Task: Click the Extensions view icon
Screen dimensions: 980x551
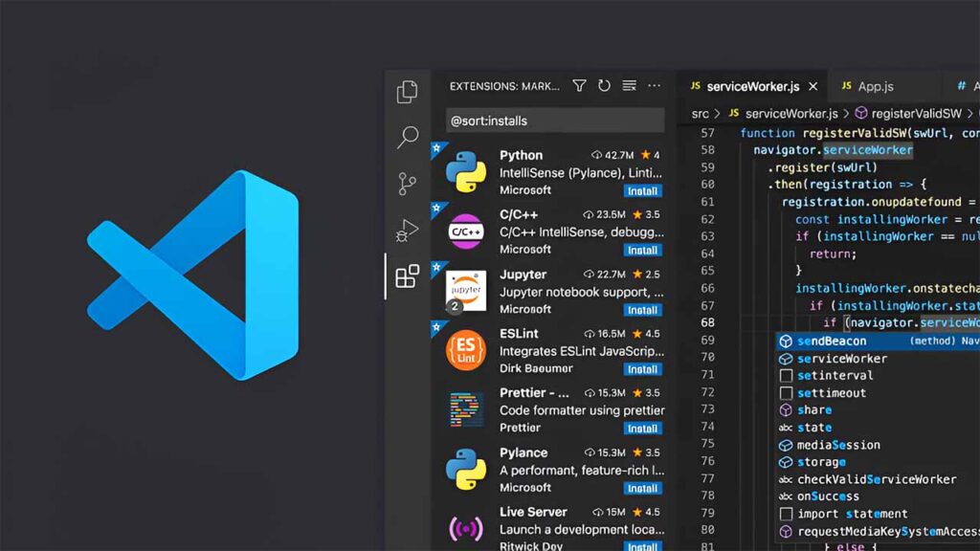Action: (x=408, y=276)
